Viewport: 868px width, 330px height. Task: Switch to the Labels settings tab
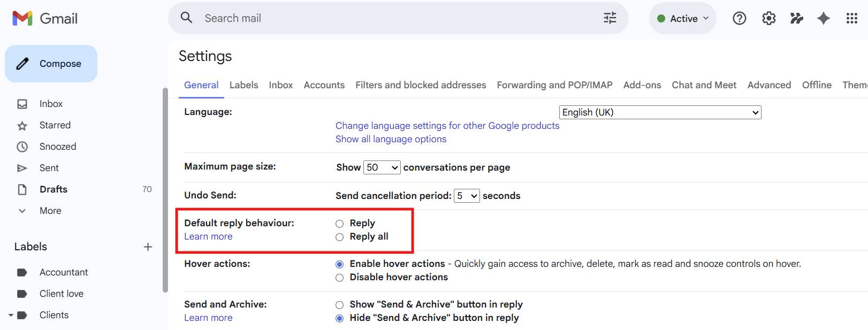[243, 85]
